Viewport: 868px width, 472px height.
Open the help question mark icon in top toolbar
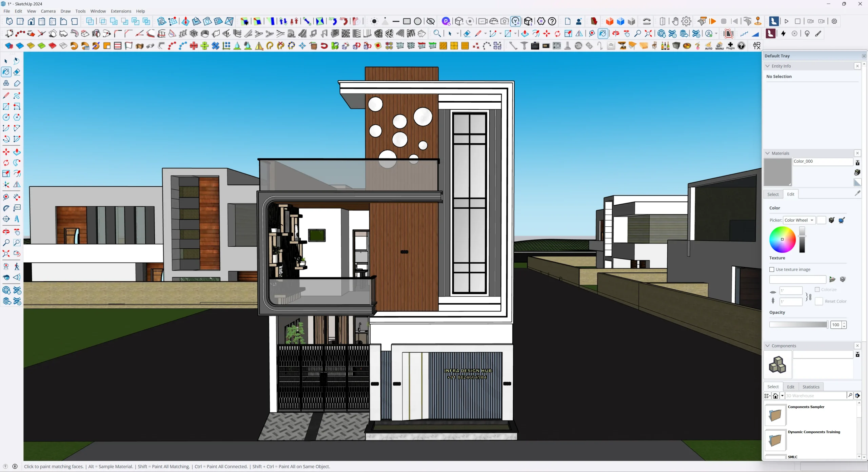552,21
